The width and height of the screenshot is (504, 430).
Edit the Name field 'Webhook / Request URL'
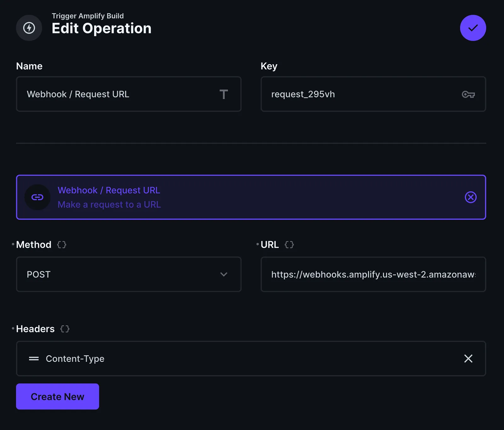(129, 94)
